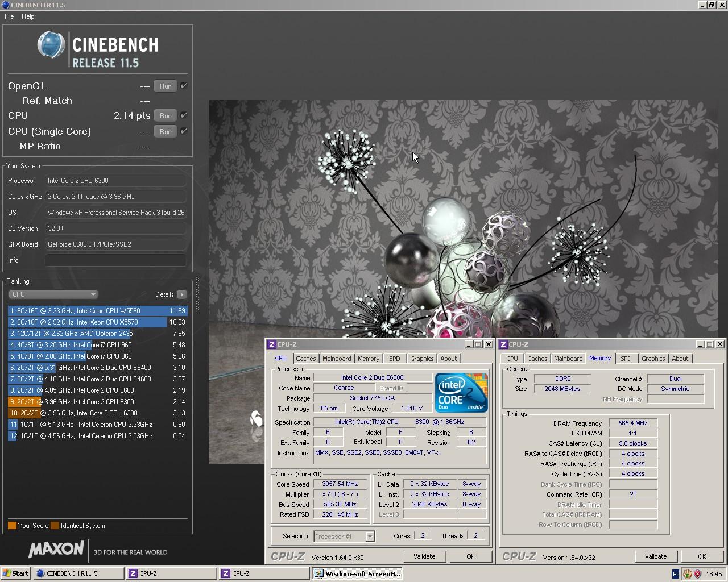
Task: Select ranking row Core i7 CPU 860
Action: (x=97, y=356)
